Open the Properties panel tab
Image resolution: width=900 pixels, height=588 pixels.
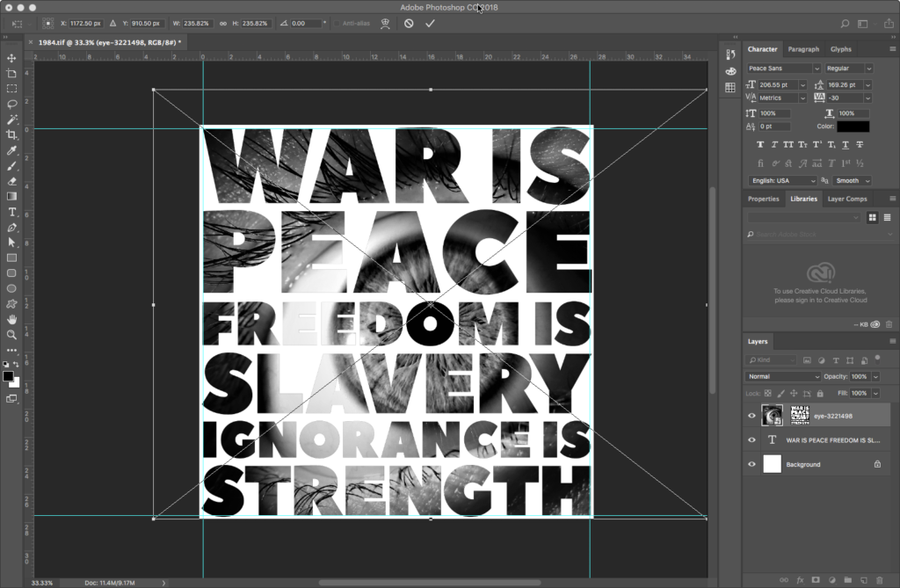point(763,199)
